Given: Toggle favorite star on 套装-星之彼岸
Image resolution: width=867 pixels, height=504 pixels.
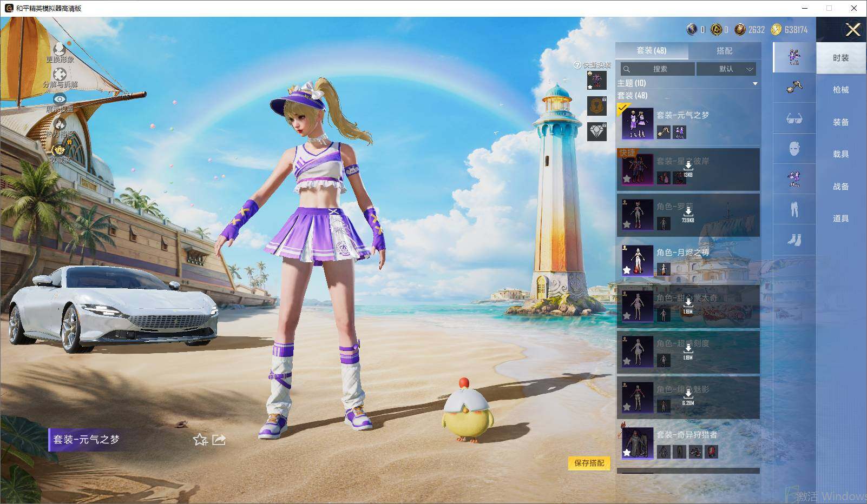Looking at the screenshot, I should coord(627,178).
